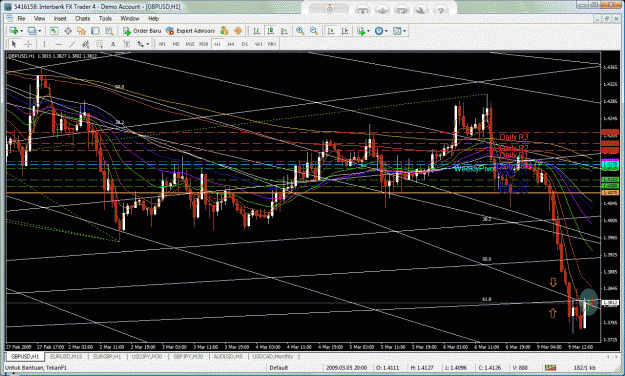Open the Navigator favorites icon
This screenshot has width=625, height=376.
[x=81, y=31]
